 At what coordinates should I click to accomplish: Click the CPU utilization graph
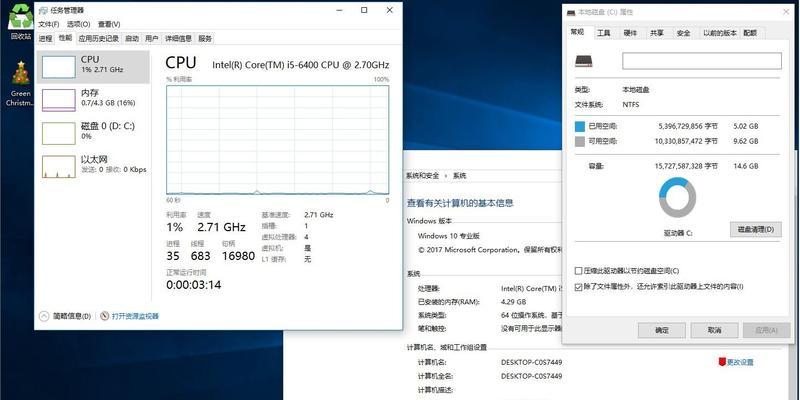tap(278, 140)
